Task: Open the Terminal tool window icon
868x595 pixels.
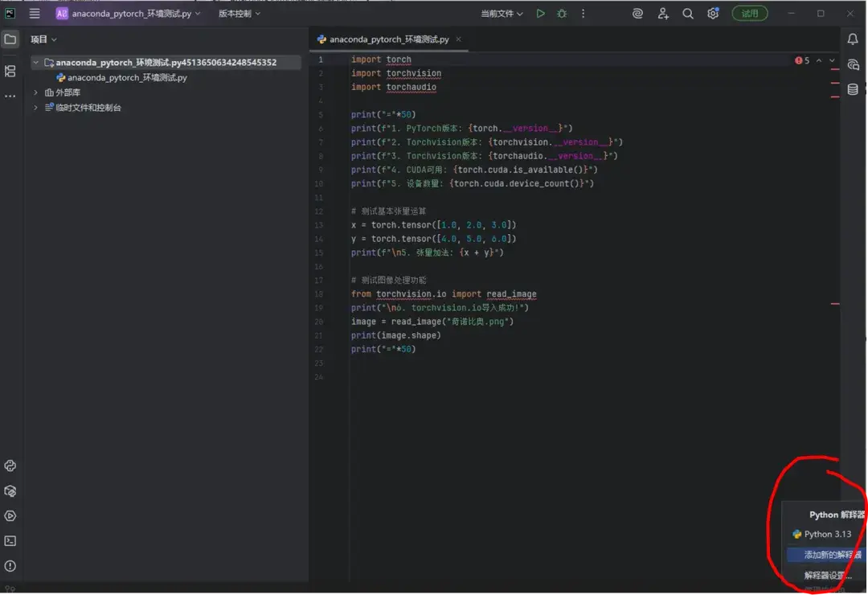Action: (10, 540)
